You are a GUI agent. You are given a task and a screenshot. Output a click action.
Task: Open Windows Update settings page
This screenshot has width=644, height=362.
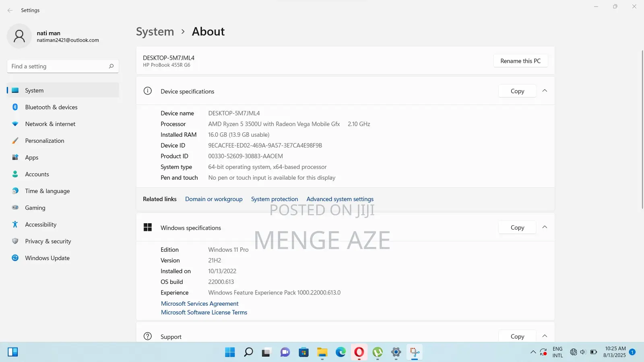[x=47, y=258]
